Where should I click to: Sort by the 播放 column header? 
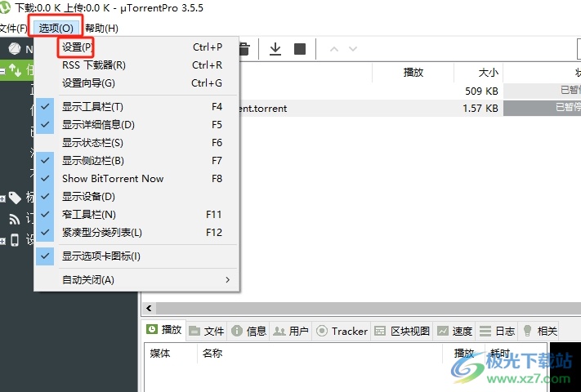413,72
